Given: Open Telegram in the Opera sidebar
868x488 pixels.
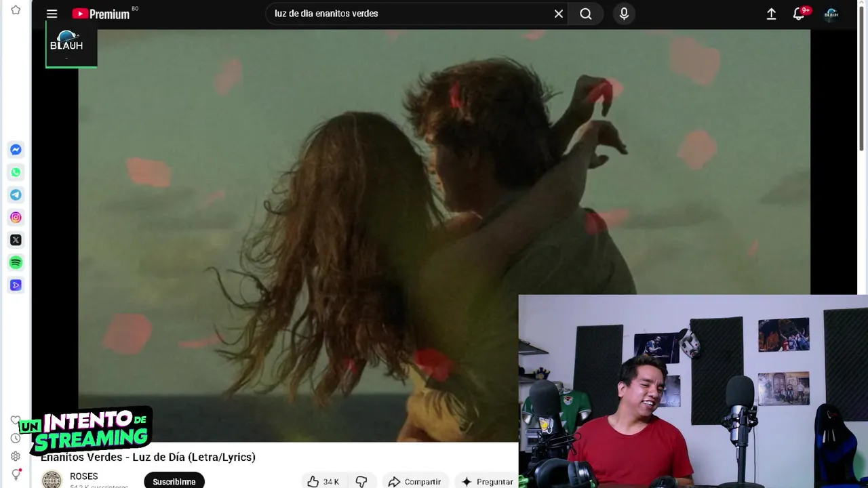Looking at the screenshot, I should [16, 195].
